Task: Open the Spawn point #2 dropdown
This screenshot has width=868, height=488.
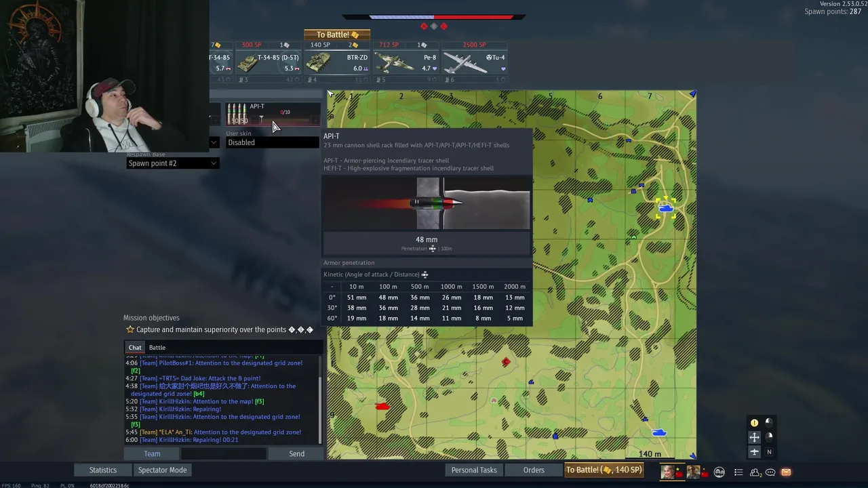Action: [x=172, y=163]
